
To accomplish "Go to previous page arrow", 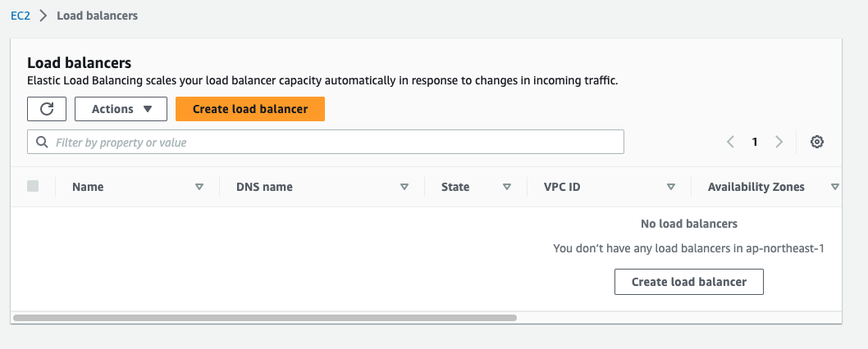I will tap(730, 143).
